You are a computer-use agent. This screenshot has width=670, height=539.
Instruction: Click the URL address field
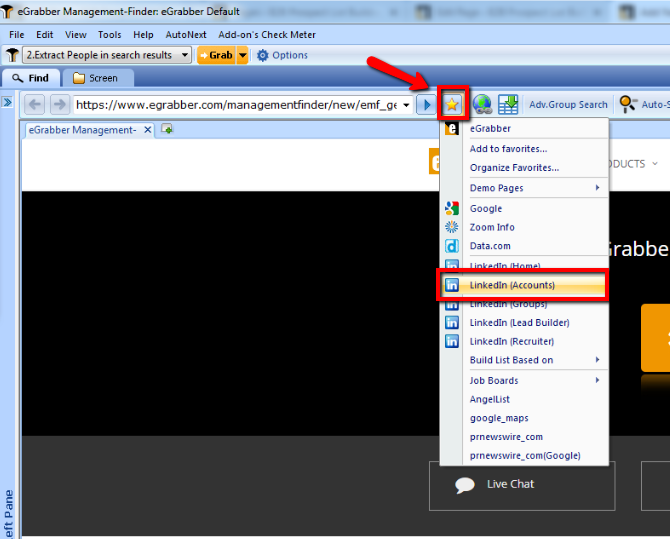pos(236,105)
